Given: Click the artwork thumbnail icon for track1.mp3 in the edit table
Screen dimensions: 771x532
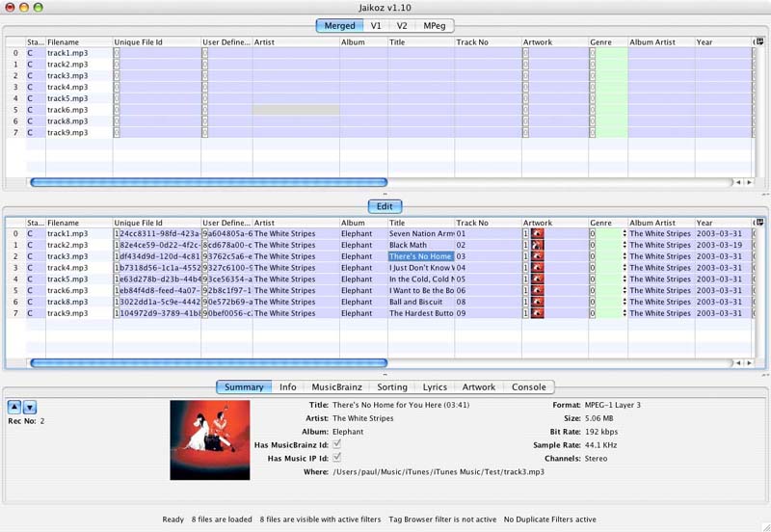Looking at the screenshot, I should pos(537,233).
